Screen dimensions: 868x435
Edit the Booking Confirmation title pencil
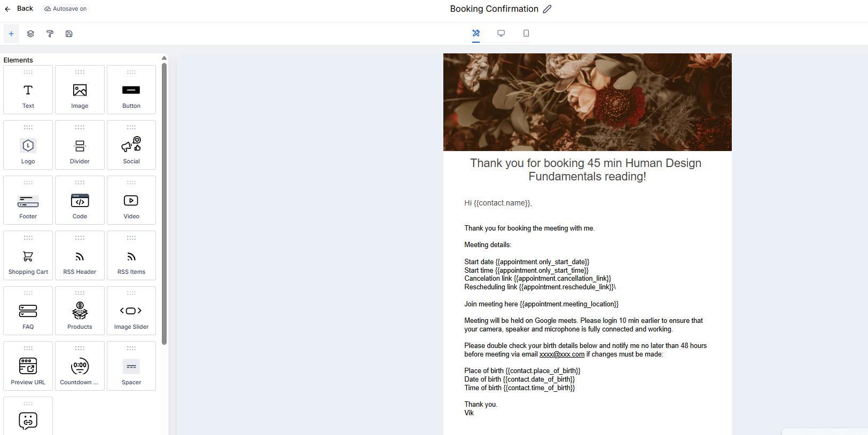click(547, 9)
